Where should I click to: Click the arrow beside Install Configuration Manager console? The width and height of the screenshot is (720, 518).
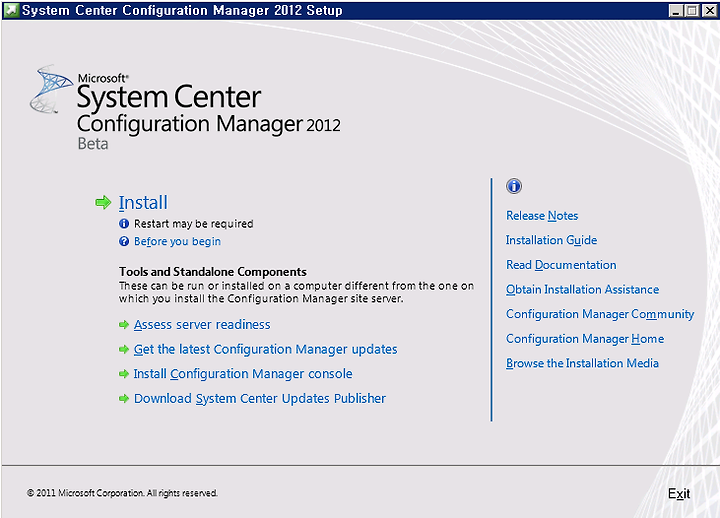pos(124,374)
